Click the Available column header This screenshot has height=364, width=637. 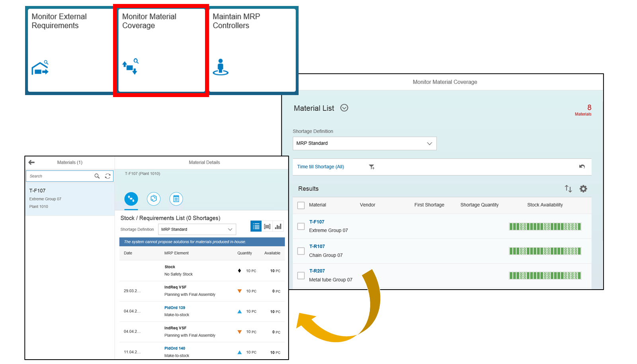click(272, 253)
